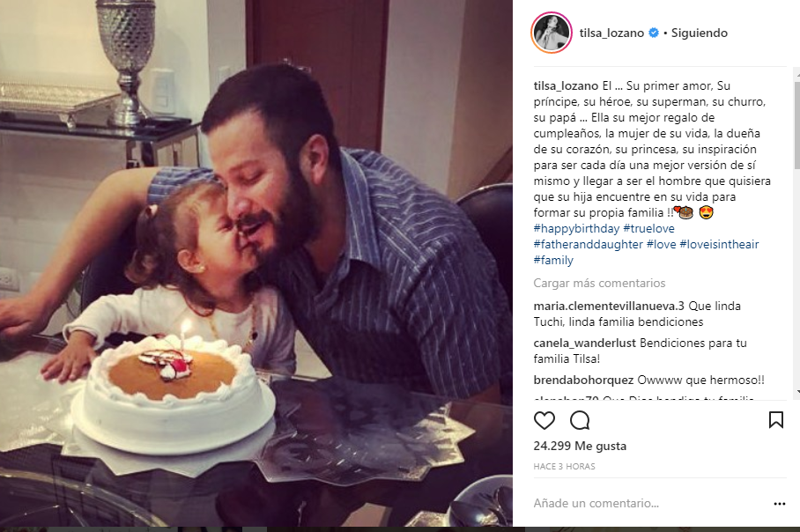Open the #truelove hashtag
This screenshot has width=800, height=532.
coord(648,228)
